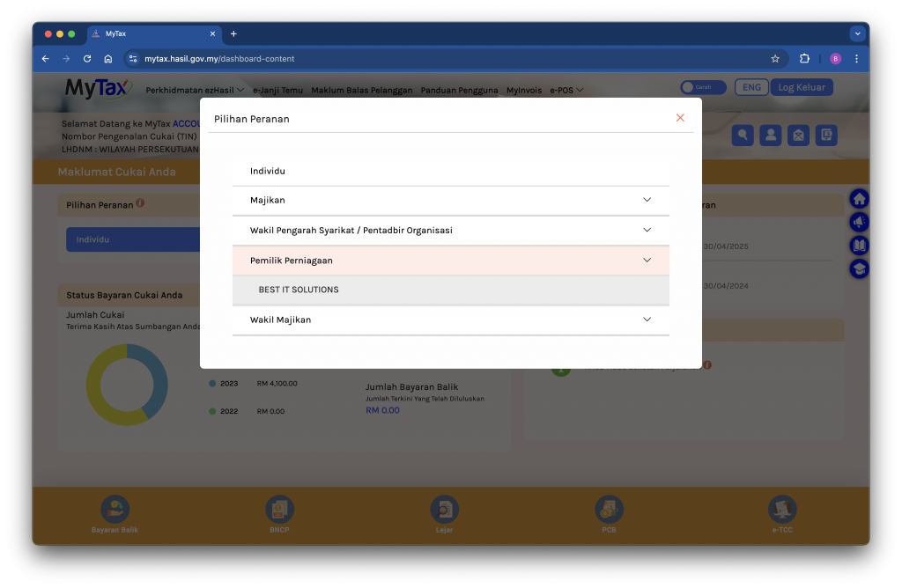
Task: Collapse the Pemilik Perniagaan section
Action: pyautogui.click(x=647, y=261)
